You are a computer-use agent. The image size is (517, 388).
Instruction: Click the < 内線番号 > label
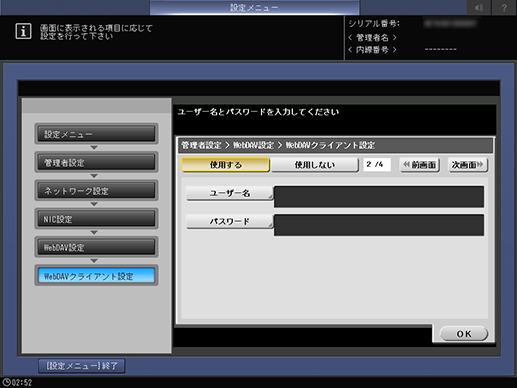click(x=372, y=50)
